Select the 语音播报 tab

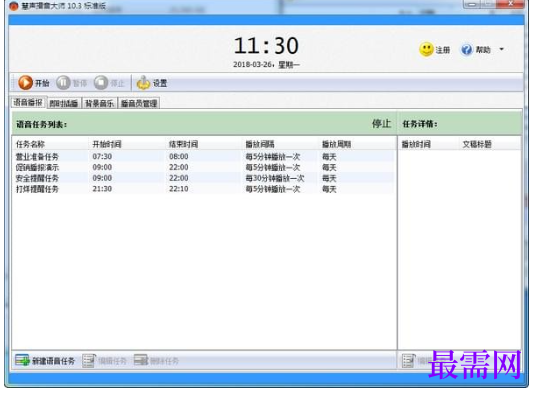[x=28, y=103]
